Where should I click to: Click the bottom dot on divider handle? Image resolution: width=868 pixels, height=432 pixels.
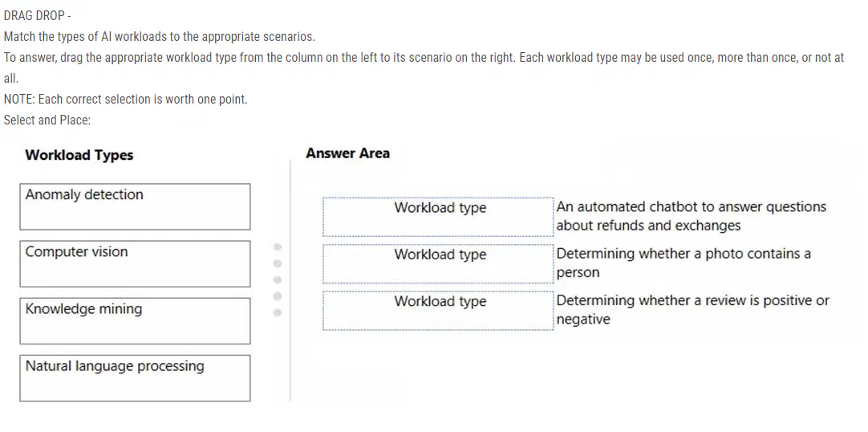point(278,312)
